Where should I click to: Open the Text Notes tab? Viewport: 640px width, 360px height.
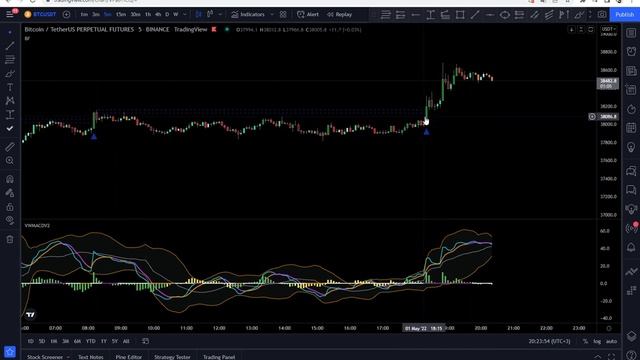pyautogui.click(x=91, y=357)
